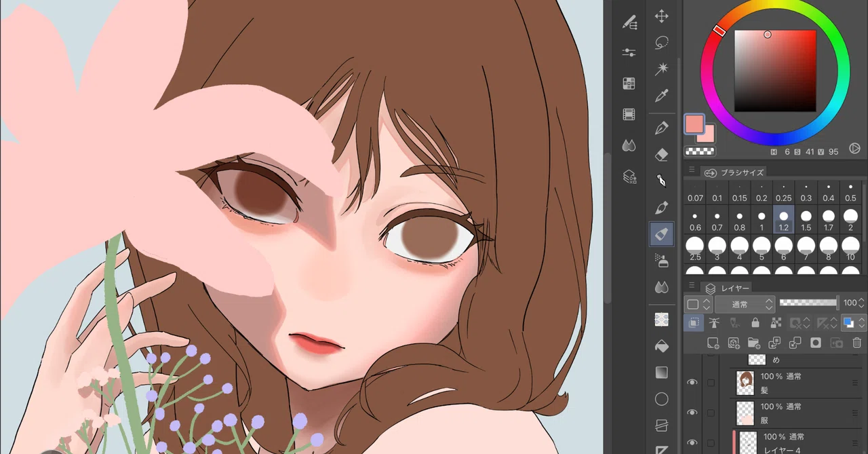Open the layer color change options
This screenshot has height=454, width=868.
pos(852,323)
